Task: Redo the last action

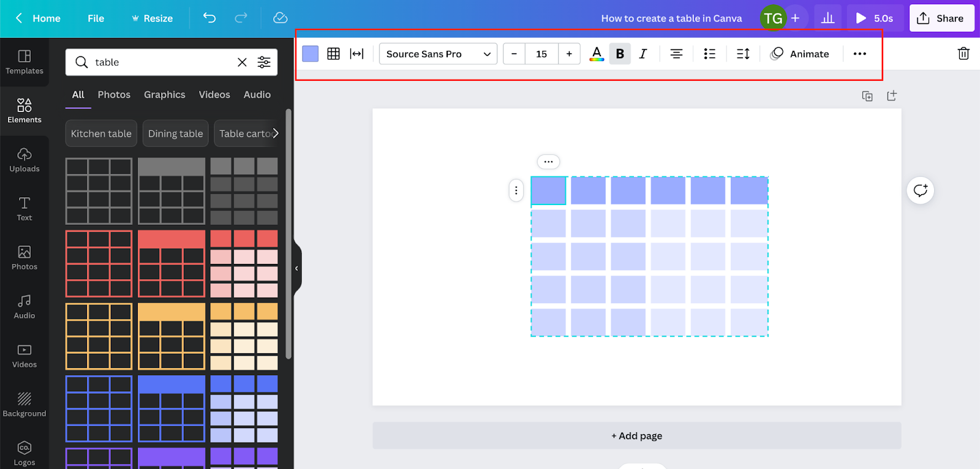Action: click(x=241, y=18)
